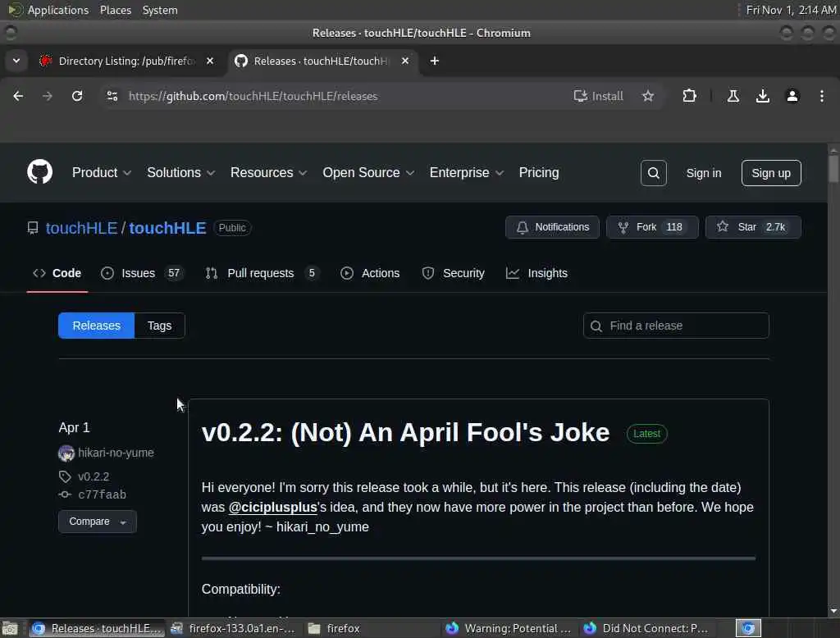Click Sign in link

click(x=703, y=173)
